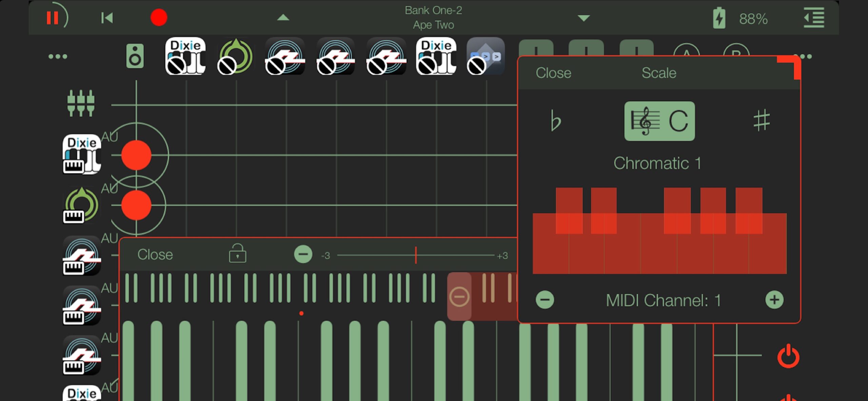
Task: Open the Chromatic 1 scale name
Action: click(x=657, y=163)
